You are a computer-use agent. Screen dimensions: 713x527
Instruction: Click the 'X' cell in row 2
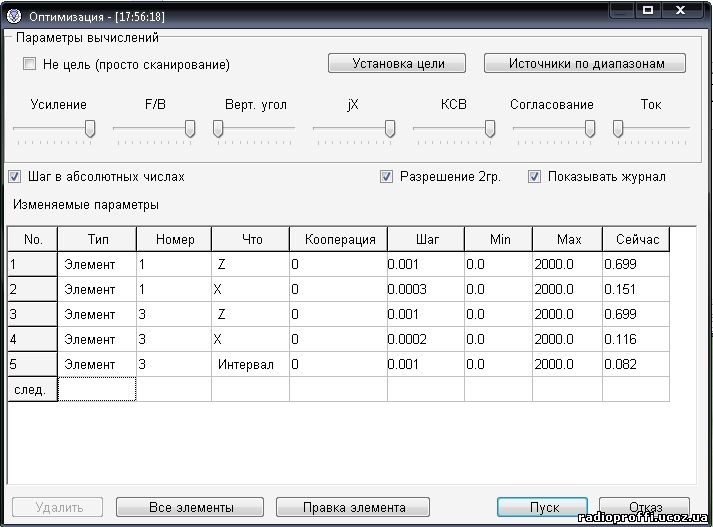[x=251, y=289]
